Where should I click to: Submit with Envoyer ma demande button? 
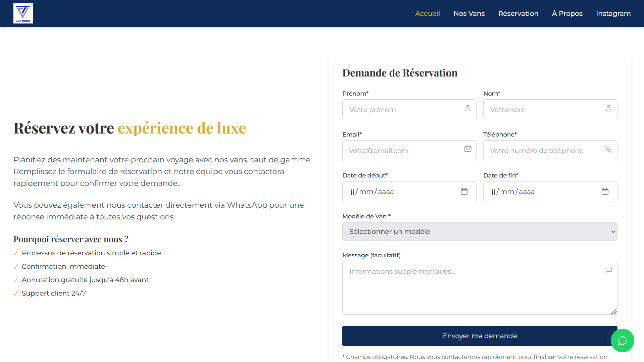(480, 336)
